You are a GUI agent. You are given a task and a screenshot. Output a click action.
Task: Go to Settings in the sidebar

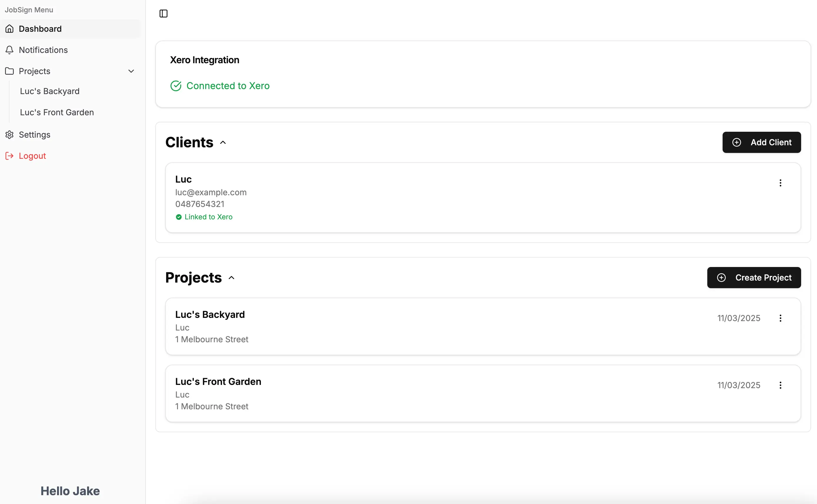(35, 135)
